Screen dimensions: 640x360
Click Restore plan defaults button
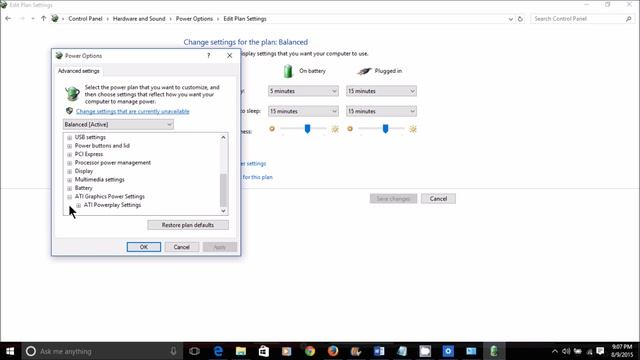coord(188,225)
